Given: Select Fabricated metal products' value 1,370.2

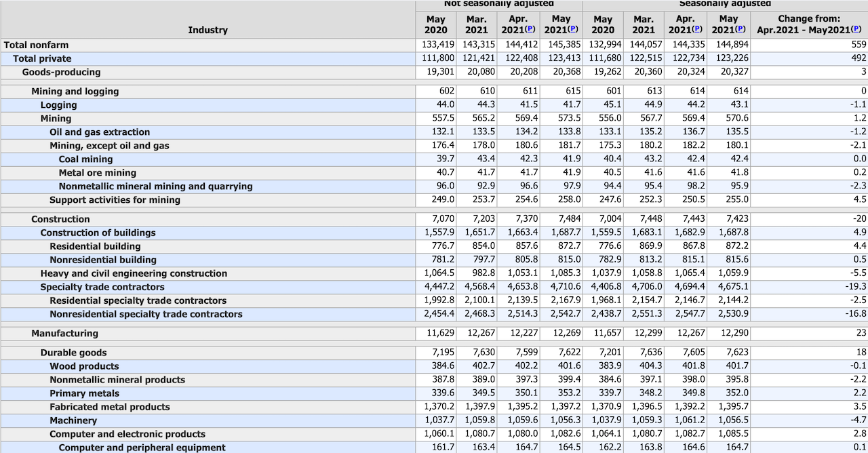Looking at the screenshot, I should click(439, 407).
